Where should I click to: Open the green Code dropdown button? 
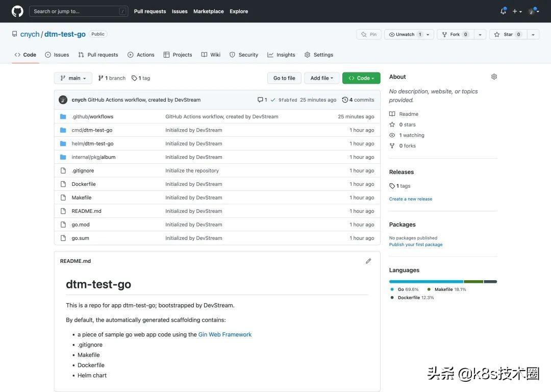[361, 78]
